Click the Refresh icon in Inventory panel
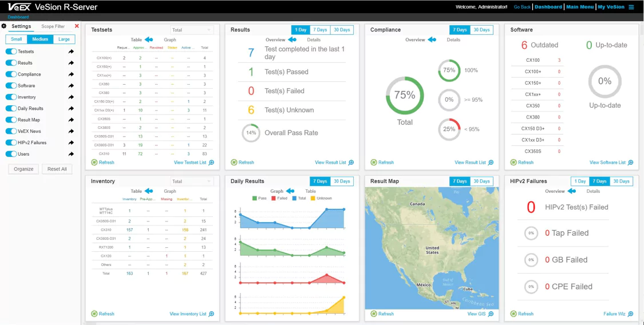The height and width of the screenshot is (325, 644). click(x=94, y=314)
